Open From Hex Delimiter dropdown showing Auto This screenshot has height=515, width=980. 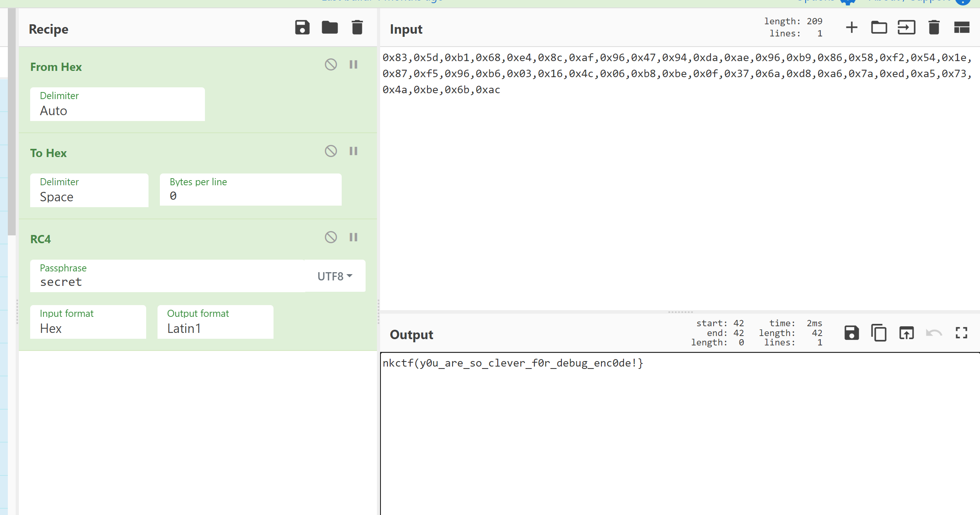pos(117,104)
